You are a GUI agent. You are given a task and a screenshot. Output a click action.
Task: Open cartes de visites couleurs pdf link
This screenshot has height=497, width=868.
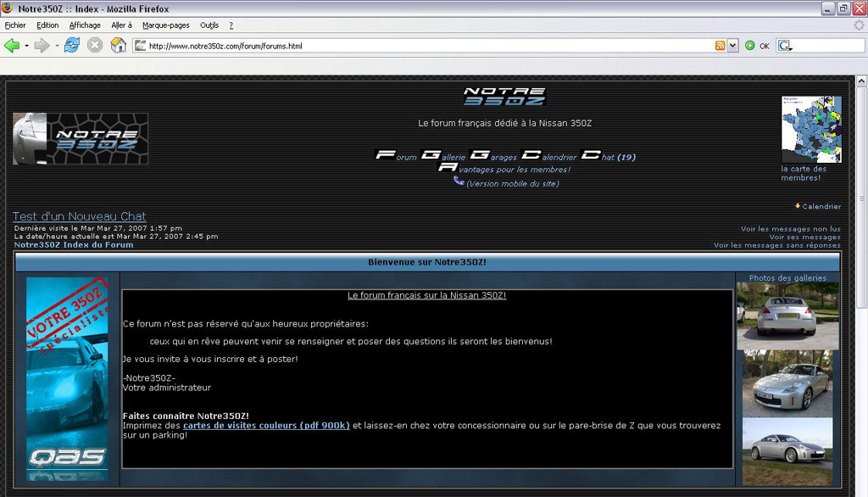(266, 426)
